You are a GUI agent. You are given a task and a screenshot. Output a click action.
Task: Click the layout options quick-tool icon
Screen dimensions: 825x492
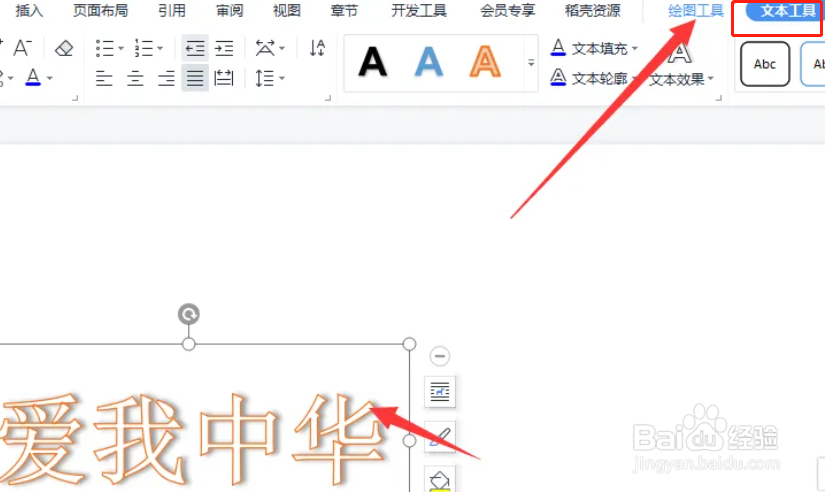point(440,392)
